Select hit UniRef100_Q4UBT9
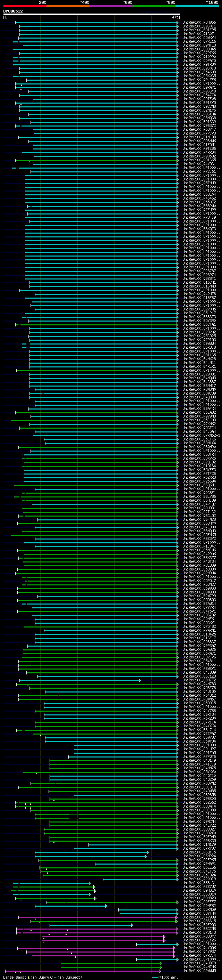Viewport: 222px width, 980px height. [x=199, y=963]
